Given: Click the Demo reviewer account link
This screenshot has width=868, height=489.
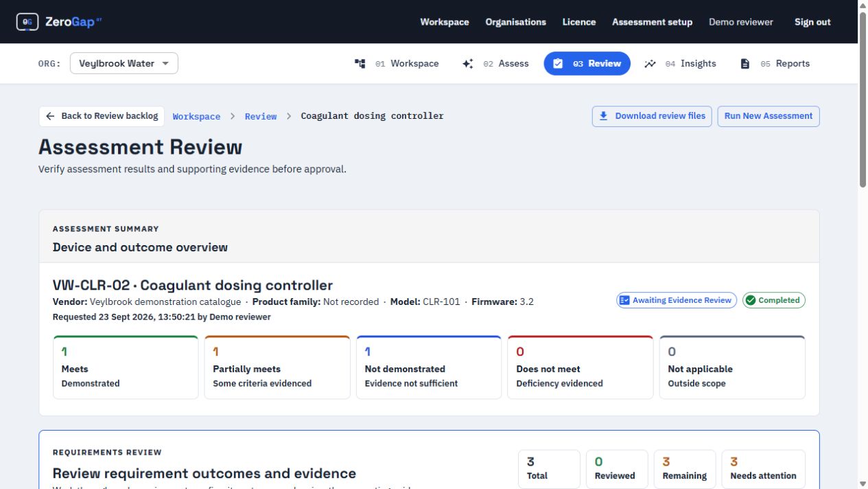Looking at the screenshot, I should tap(741, 22).
